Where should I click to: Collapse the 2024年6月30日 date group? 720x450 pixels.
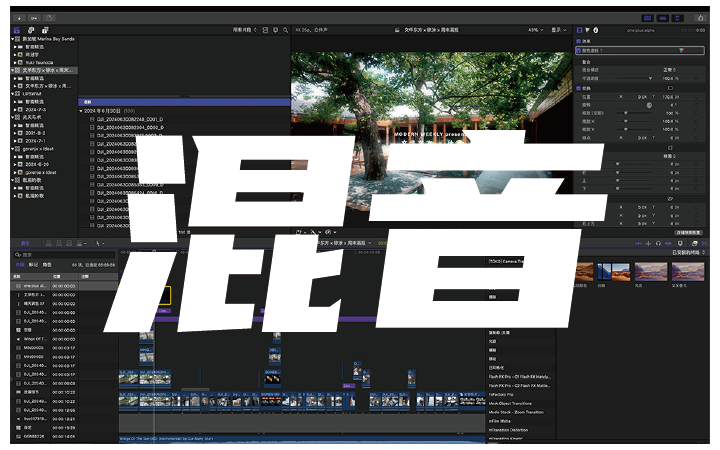82,111
